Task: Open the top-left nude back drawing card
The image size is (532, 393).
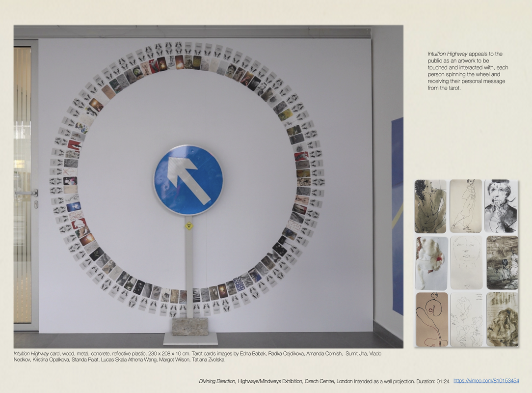Action: 430,206
